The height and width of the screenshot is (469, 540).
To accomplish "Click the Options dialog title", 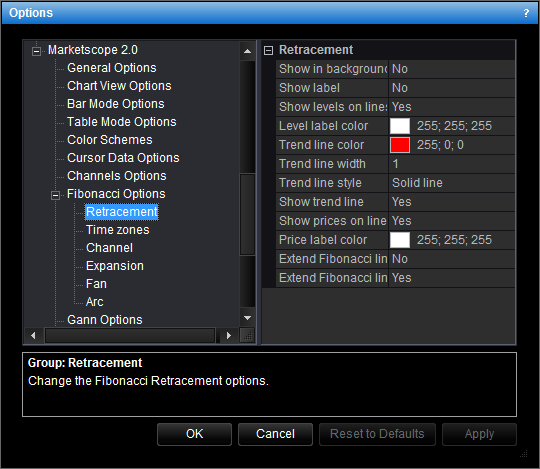I will (31, 13).
